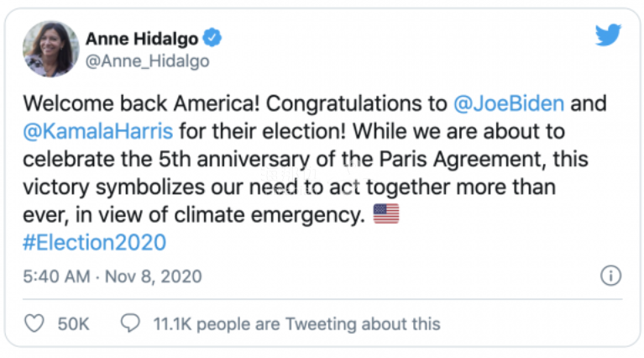Open the #Election2020 hashtag
Image resolution: width=644 pixels, height=358 pixels.
(x=95, y=243)
